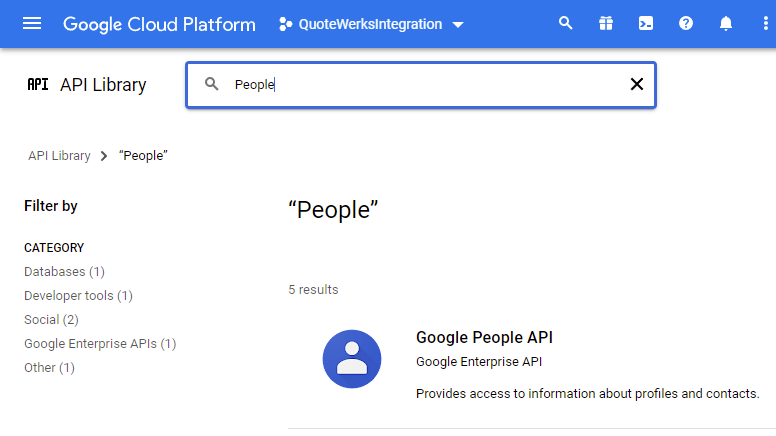Filter by Other category
Image resolution: width=776 pixels, height=436 pixels.
pyautogui.click(x=49, y=368)
